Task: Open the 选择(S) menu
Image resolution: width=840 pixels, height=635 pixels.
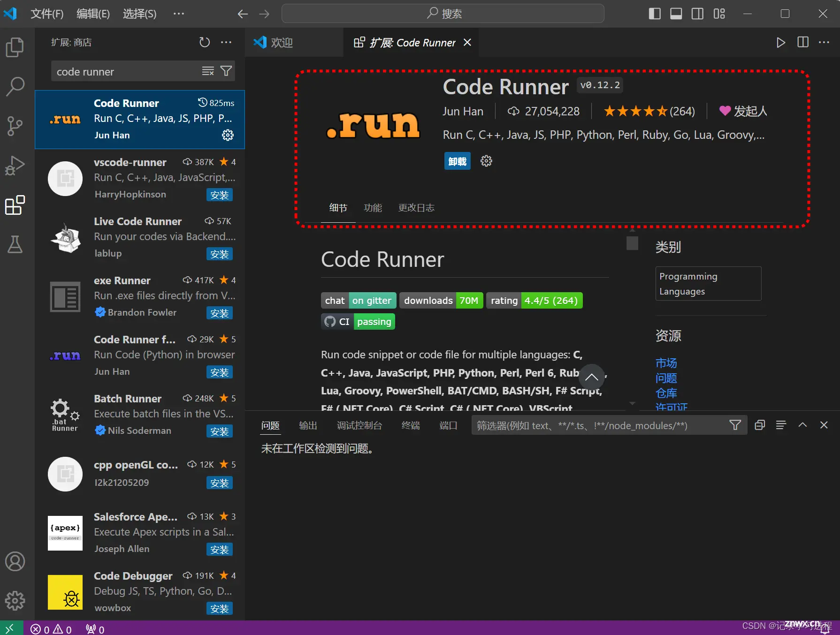Action: [x=139, y=14]
